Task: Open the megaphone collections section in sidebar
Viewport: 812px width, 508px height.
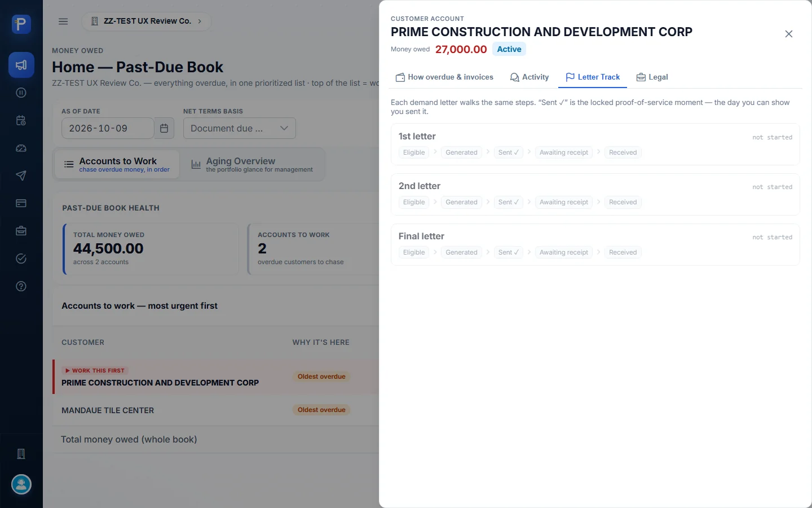Action: coord(21,65)
